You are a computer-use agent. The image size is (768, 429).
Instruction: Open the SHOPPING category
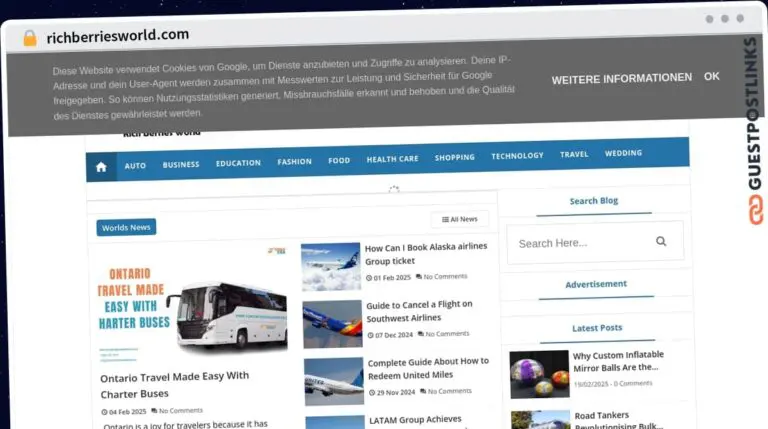pos(455,157)
